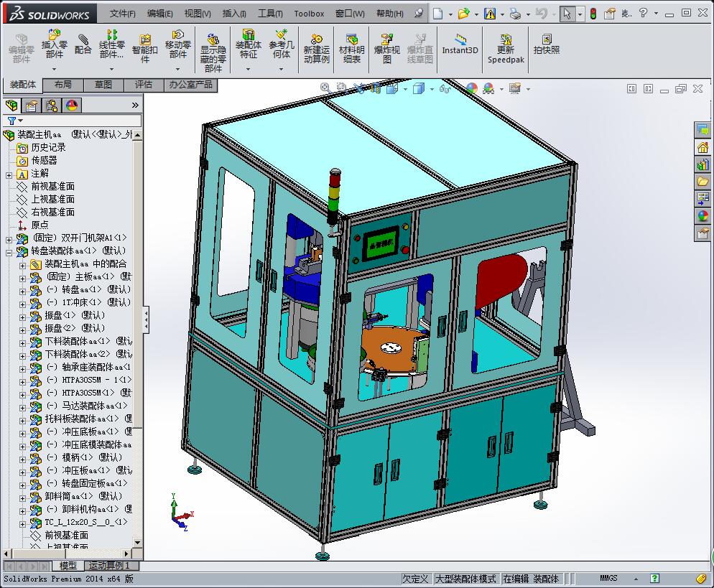Viewport: 714px width, 588px height.
Task: Click Show Hidden Components (显示隐藏的零部件)
Action: point(213,53)
